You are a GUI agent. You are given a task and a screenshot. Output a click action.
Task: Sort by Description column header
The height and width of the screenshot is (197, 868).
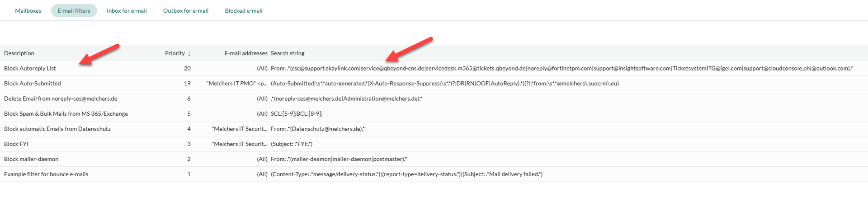point(19,53)
